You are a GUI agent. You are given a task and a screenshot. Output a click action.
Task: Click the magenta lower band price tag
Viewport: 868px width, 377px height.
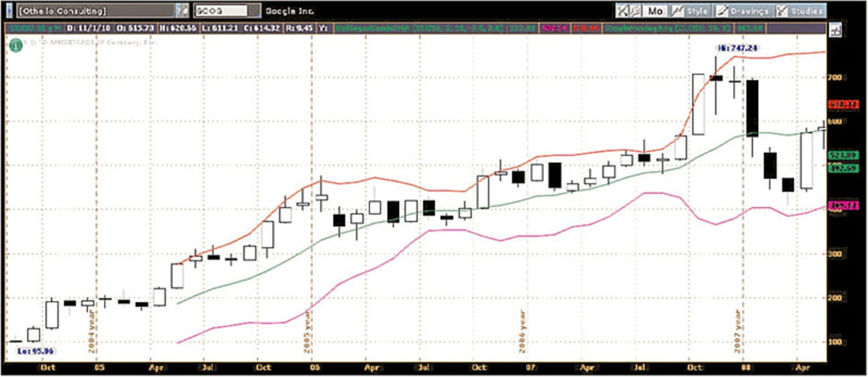pyautogui.click(x=843, y=206)
